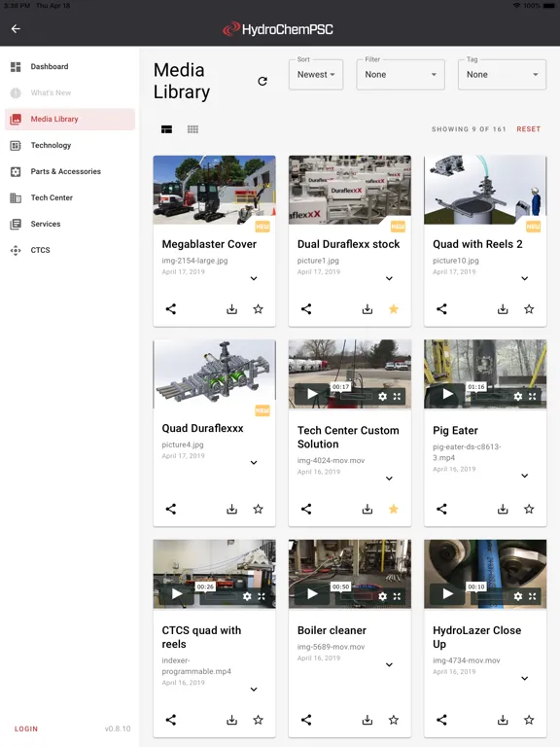Favorite the Megablaster Cover item
Viewport: 560px width, 747px height.
coord(258,309)
